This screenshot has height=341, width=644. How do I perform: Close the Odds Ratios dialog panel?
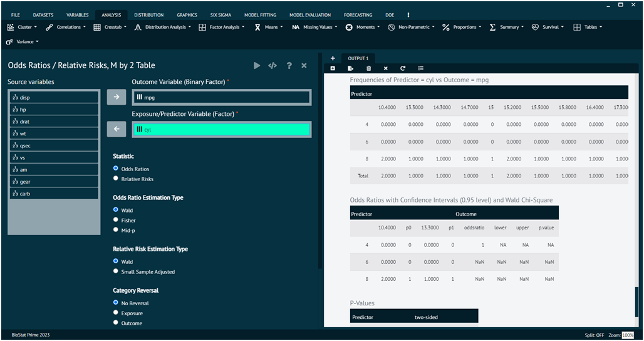[x=304, y=65]
